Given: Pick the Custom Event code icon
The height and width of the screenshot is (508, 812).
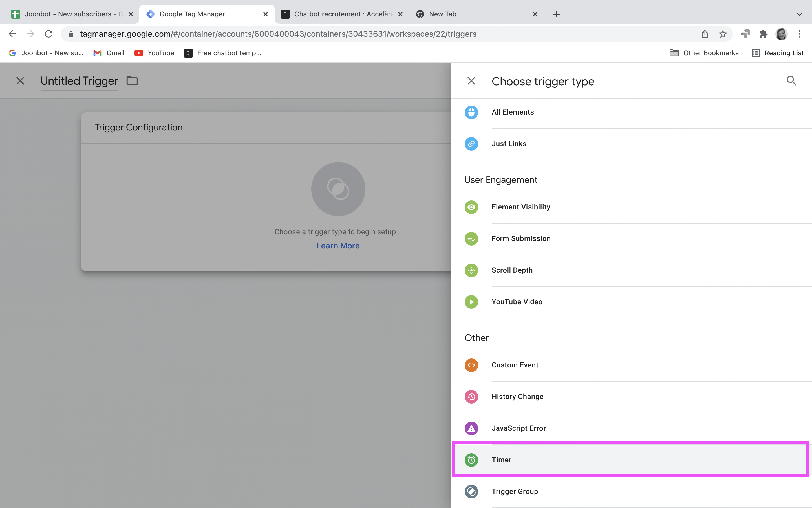Looking at the screenshot, I should (471, 365).
